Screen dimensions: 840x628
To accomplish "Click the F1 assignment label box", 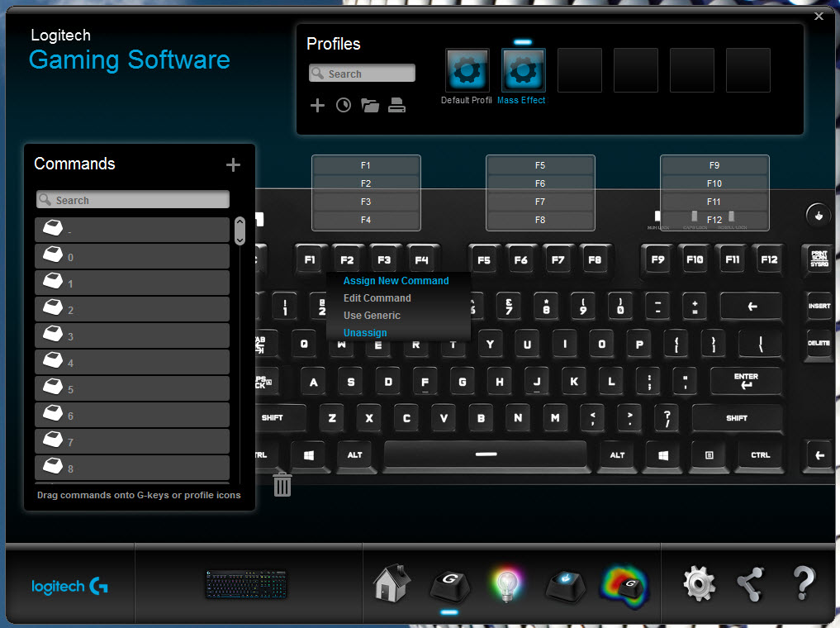I will pyautogui.click(x=366, y=165).
